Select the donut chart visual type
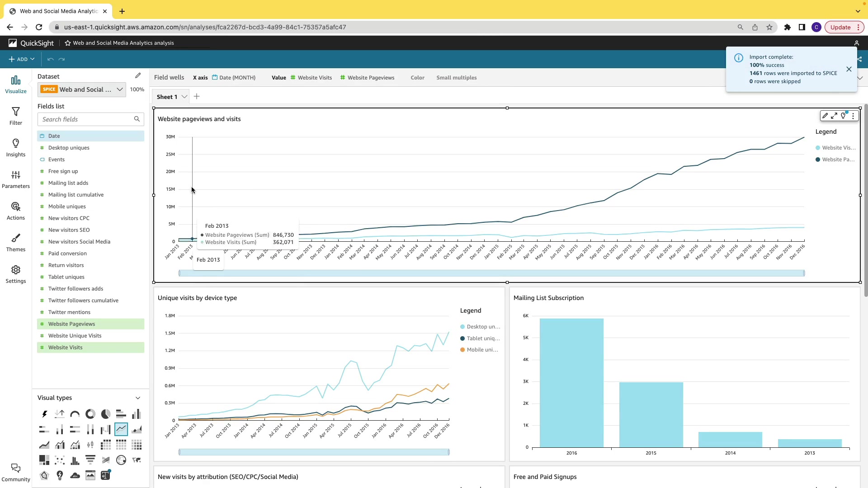 point(90,414)
